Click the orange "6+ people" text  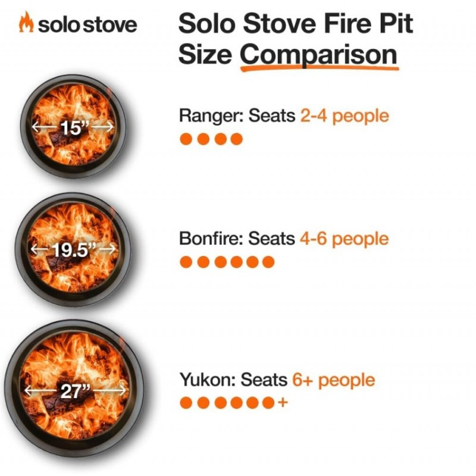coord(334,380)
